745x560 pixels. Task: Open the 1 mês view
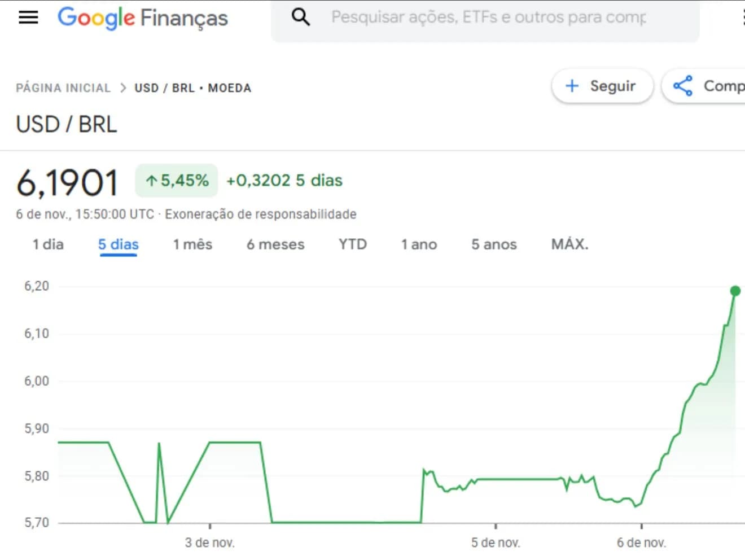tap(192, 244)
